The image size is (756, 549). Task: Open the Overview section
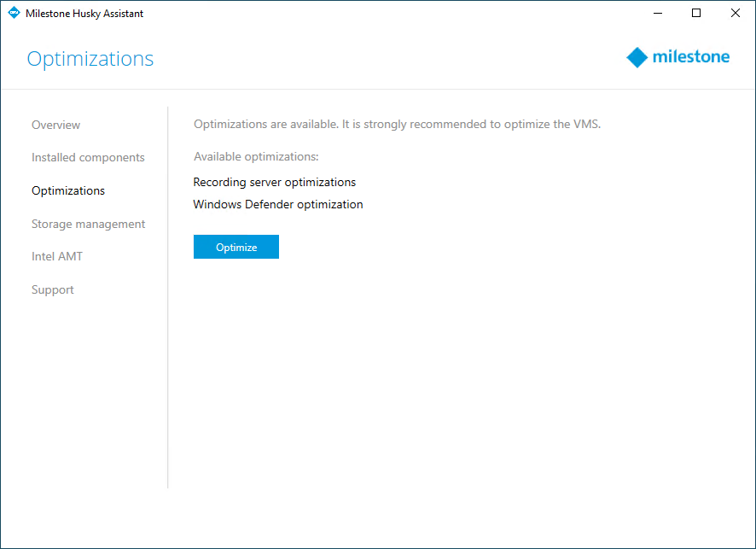pyautogui.click(x=56, y=125)
